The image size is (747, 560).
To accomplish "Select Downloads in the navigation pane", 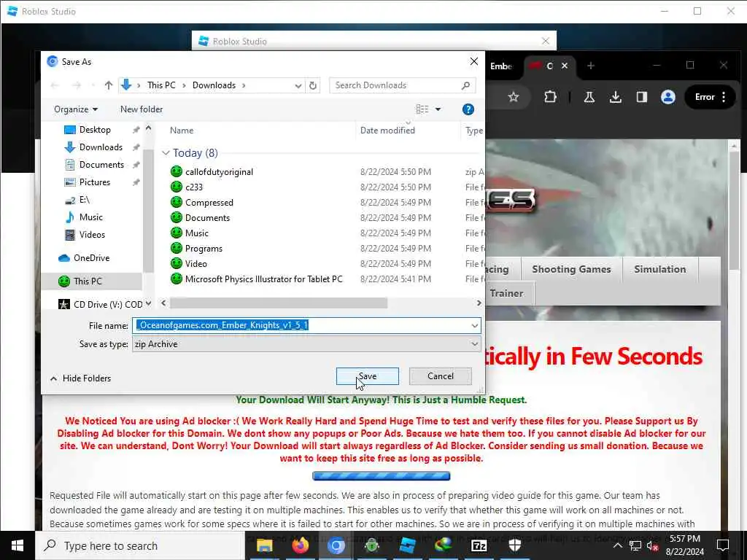I will pyautogui.click(x=101, y=147).
